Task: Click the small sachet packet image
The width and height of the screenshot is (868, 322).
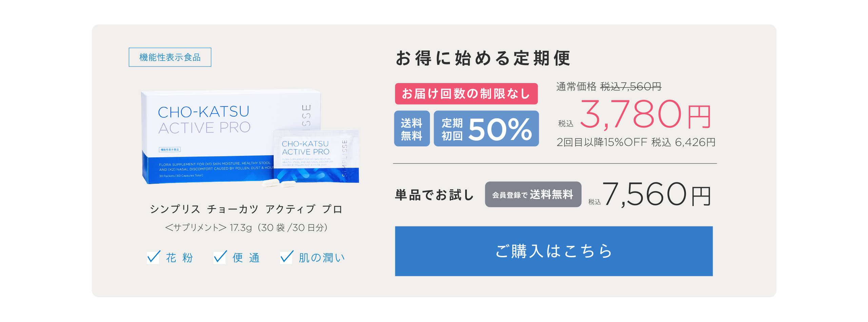Action: tap(316, 157)
